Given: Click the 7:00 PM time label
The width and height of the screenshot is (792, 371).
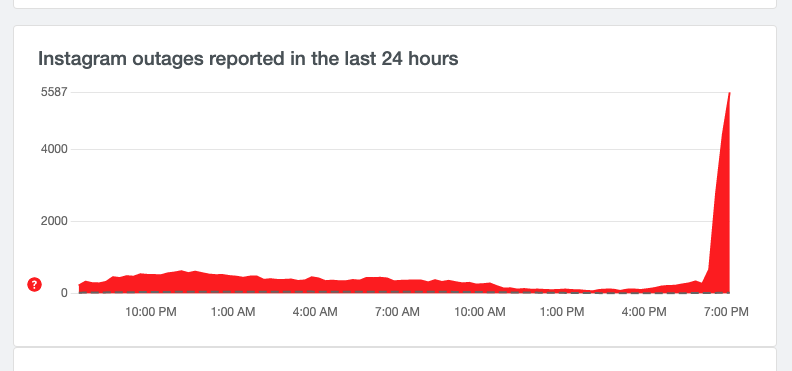Looking at the screenshot, I should (x=726, y=312).
